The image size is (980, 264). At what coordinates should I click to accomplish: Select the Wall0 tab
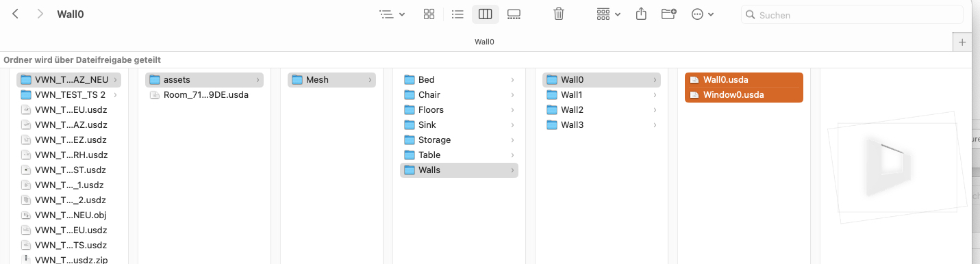[484, 42]
